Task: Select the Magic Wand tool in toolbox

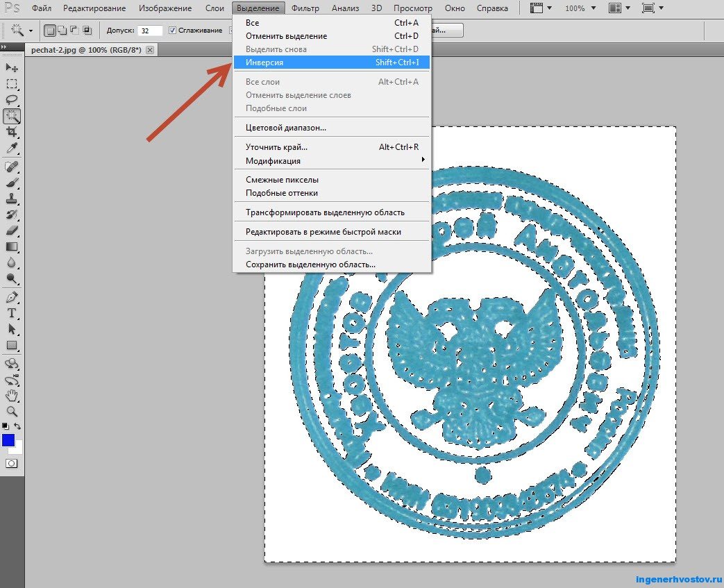Action: [12, 116]
